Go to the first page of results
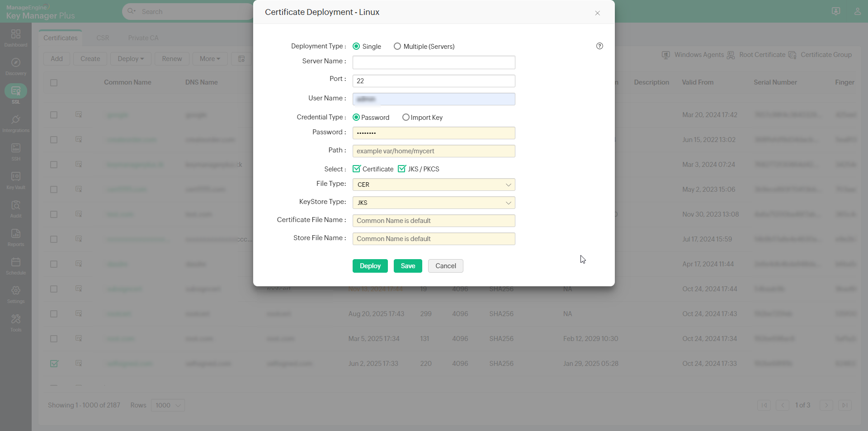 point(764,405)
